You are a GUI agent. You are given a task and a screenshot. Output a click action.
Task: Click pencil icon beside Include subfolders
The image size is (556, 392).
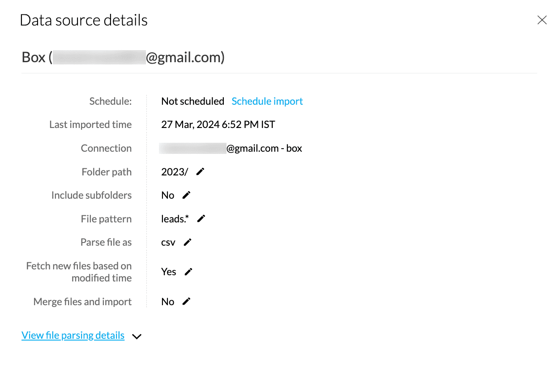(x=186, y=195)
